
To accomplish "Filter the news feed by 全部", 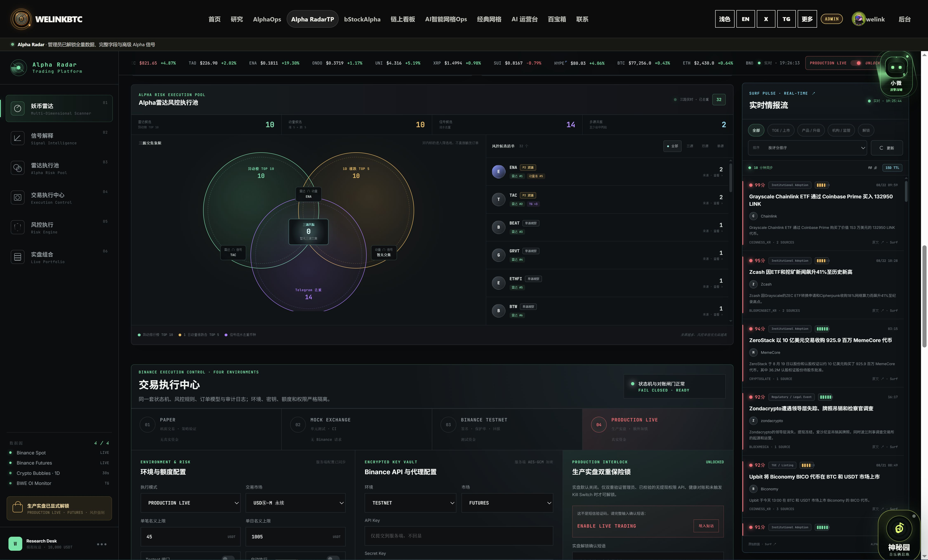I will click(x=756, y=130).
